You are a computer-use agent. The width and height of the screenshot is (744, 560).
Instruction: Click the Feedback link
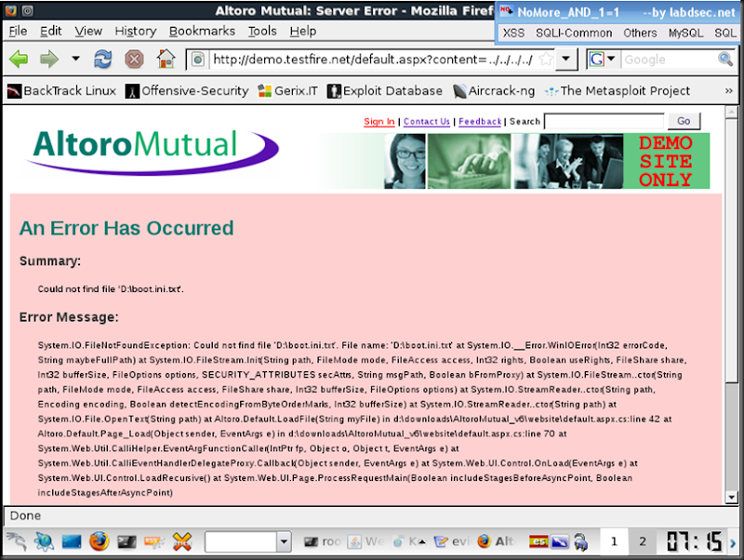coord(480,122)
